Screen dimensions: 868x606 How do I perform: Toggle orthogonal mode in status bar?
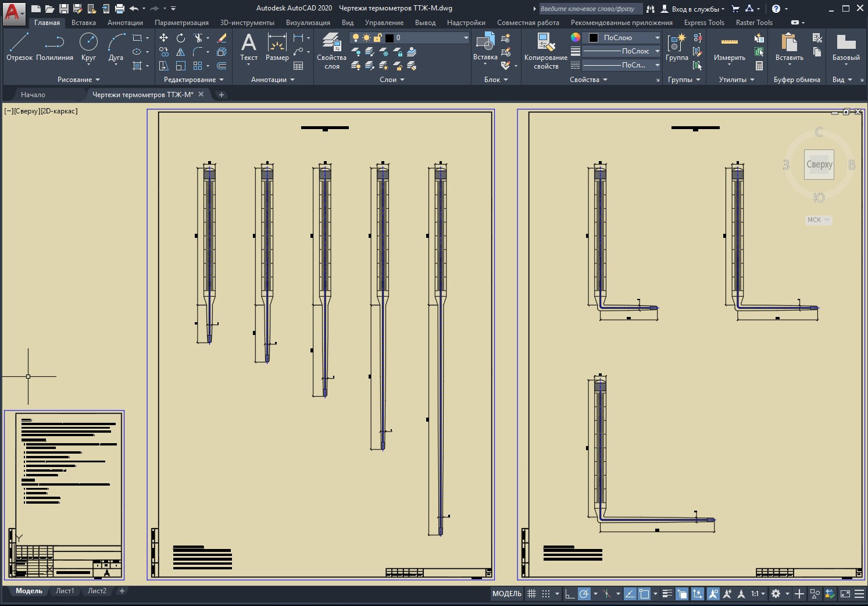click(570, 594)
